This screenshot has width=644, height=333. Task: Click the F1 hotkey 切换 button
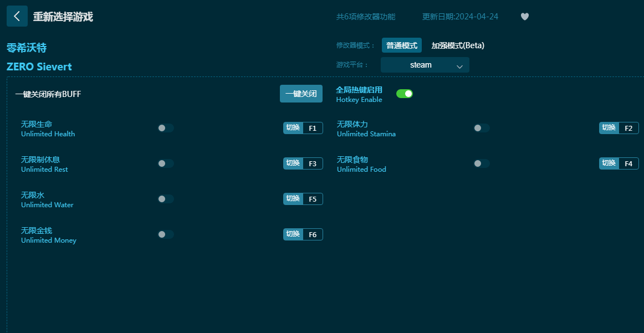[x=293, y=128]
